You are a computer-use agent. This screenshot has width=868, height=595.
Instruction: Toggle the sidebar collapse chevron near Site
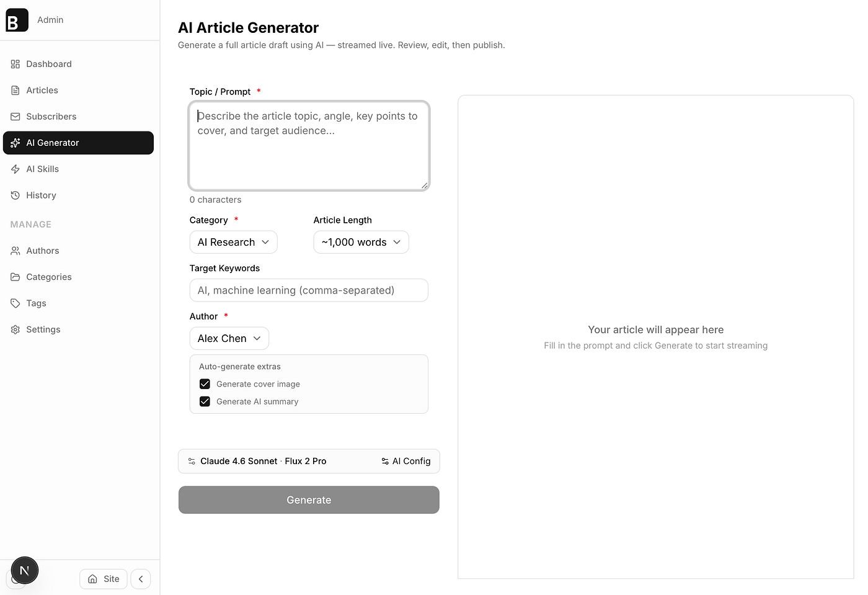(140, 579)
